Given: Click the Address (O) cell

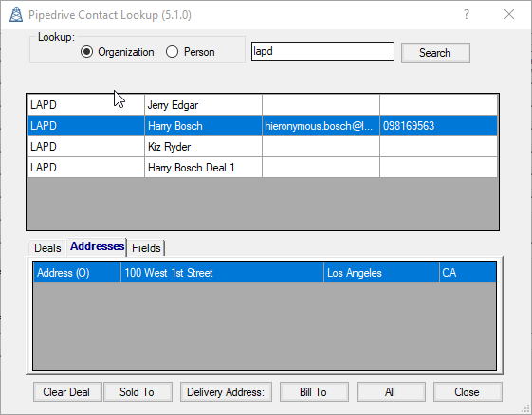Looking at the screenshot, I should pos(77,272).
